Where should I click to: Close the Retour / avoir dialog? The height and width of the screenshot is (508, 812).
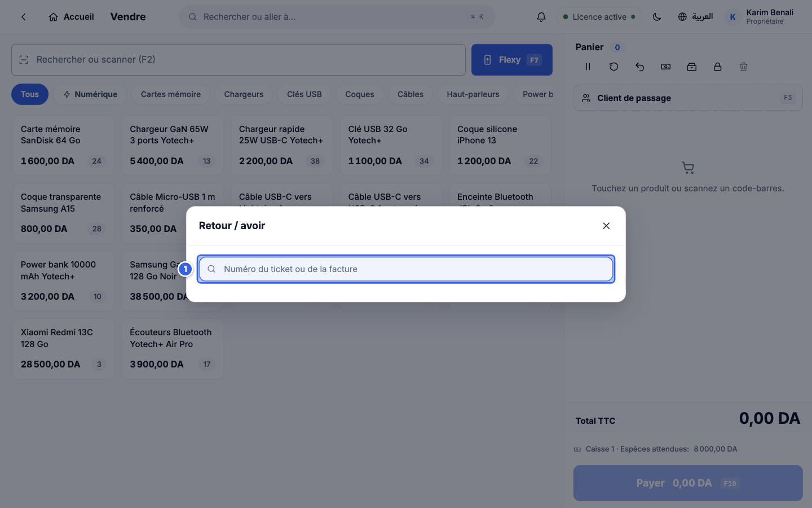(606, 226)
